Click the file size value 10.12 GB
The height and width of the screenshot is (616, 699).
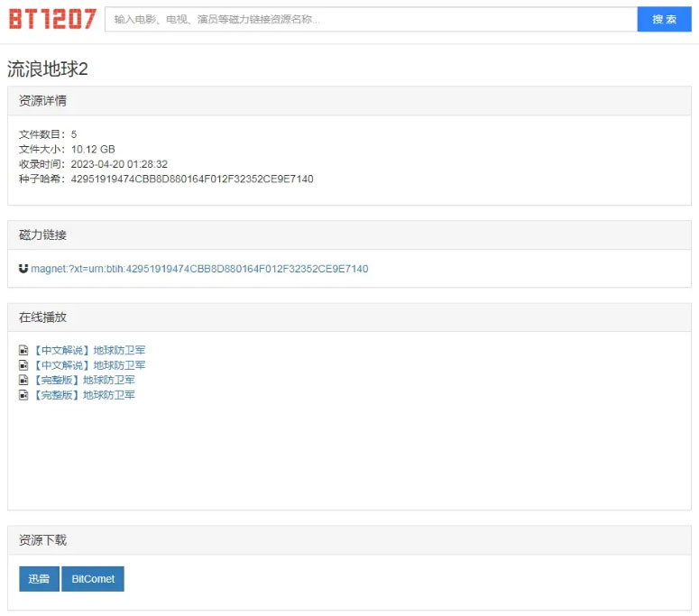tap(93, 149)
